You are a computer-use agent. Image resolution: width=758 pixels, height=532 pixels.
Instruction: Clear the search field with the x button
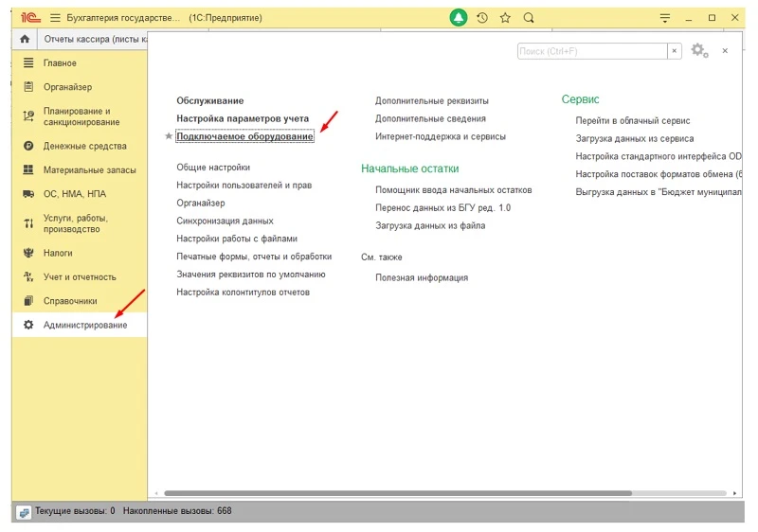tap(675, 51)
